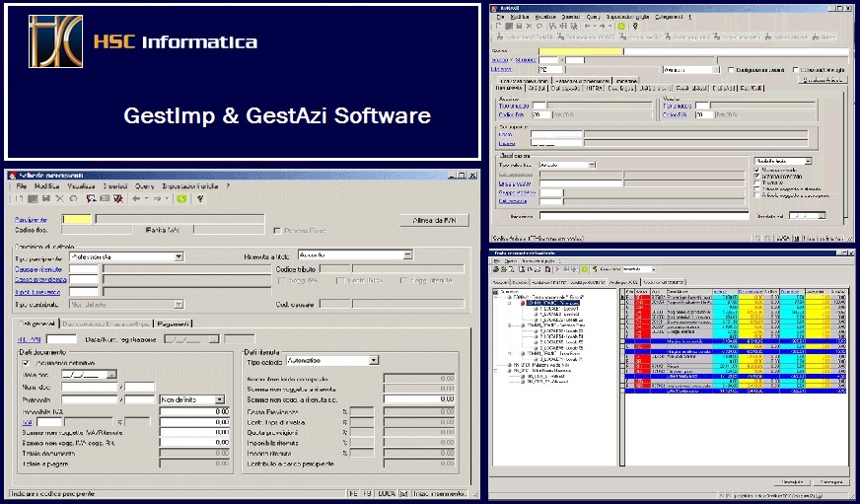Open the Modifica menu in Schede percipienti
Viewport: 860px width, 504px height.
click(x=46, y=186)
